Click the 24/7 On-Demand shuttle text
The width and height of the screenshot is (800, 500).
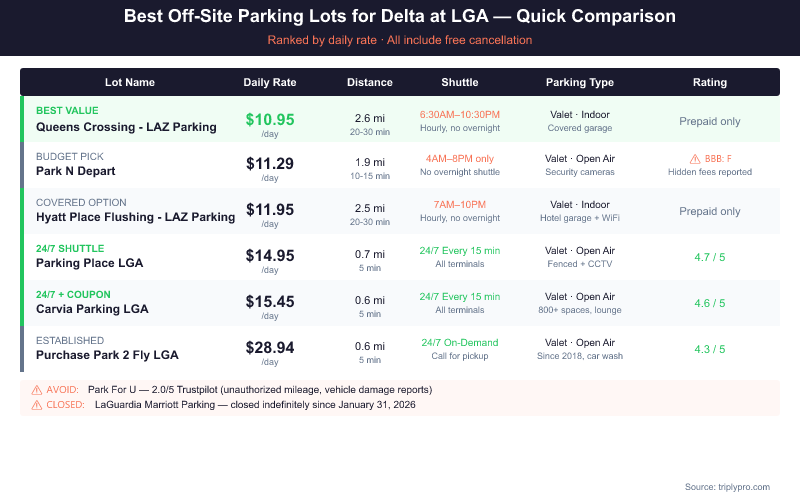tap(460, 342)
